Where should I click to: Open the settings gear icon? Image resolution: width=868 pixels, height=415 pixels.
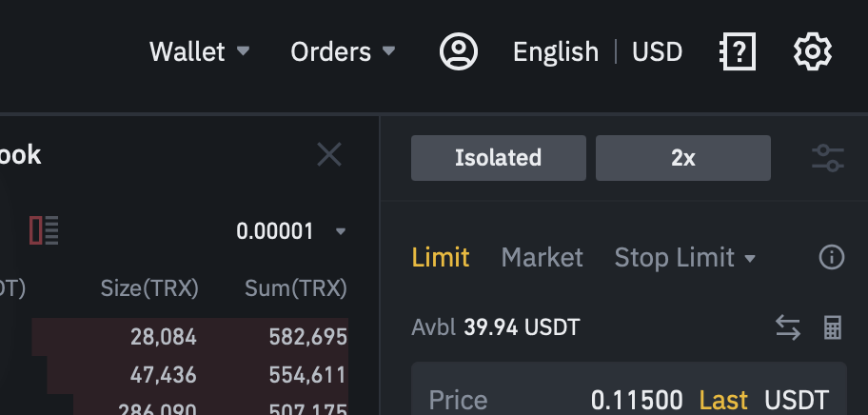pos(812,51)
